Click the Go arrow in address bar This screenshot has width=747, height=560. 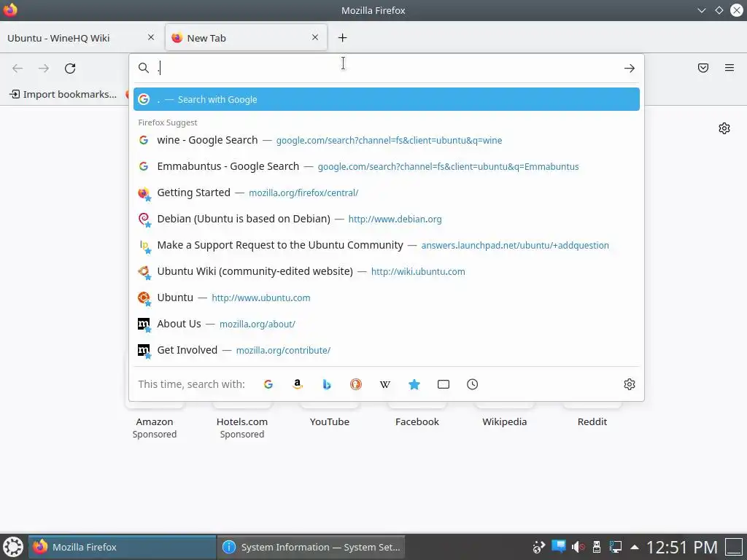tap(630, 68)
